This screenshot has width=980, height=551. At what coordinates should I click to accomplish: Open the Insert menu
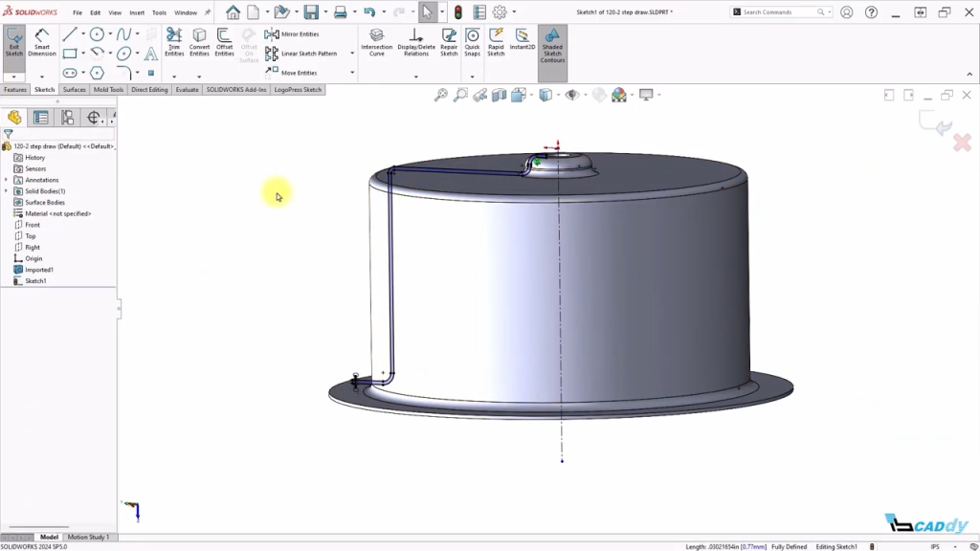(137, 12)
